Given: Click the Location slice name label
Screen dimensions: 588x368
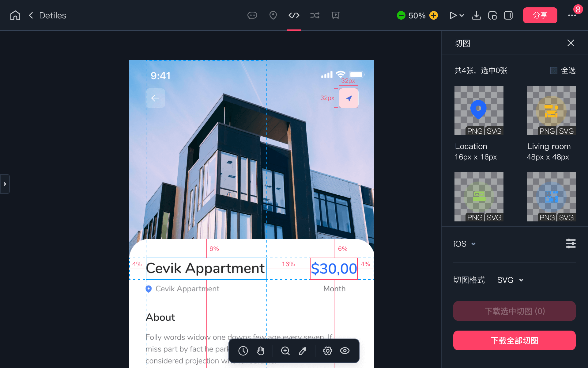Looking at the screenshot, I should tap(471, 146).
